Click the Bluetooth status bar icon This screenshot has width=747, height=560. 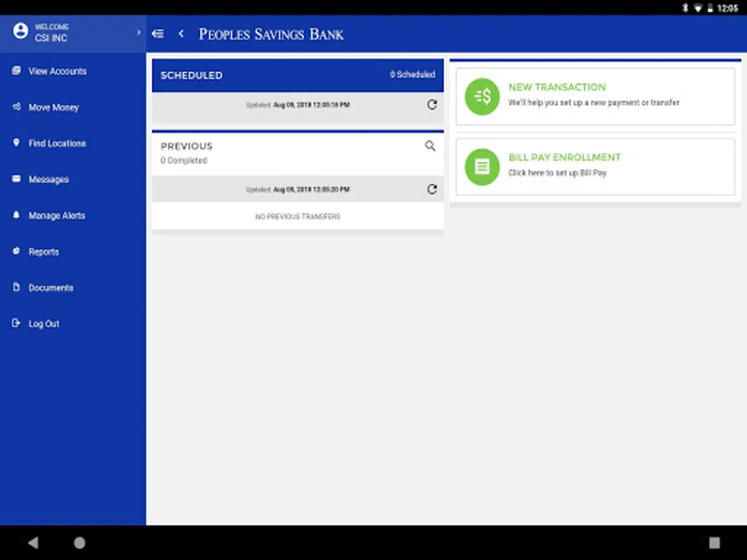point(685,8)
